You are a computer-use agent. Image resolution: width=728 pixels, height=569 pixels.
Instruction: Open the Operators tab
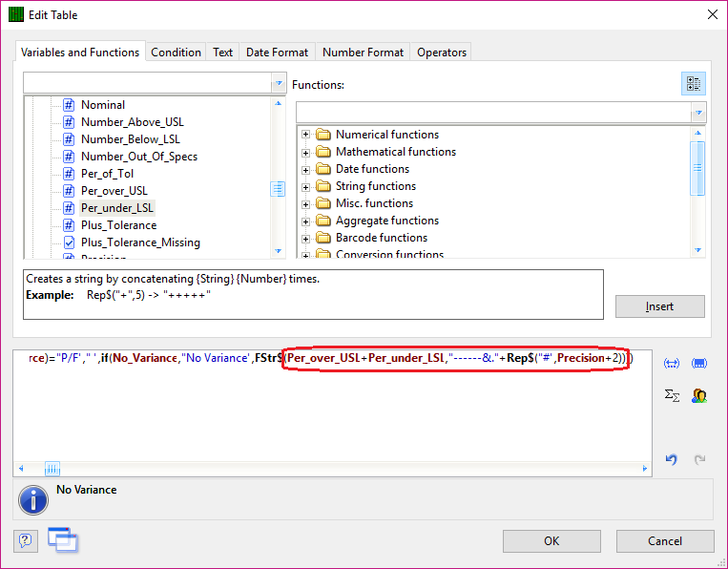[x=442, y=52]
